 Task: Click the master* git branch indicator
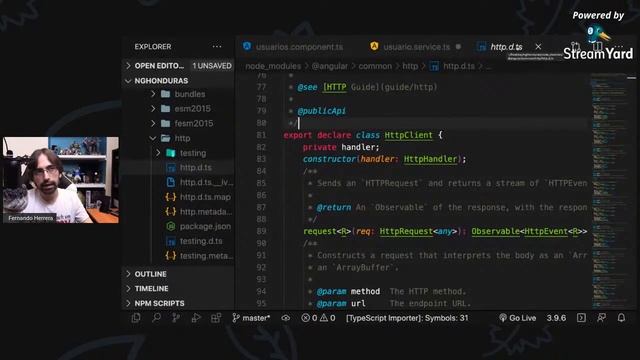coord(251,318)
